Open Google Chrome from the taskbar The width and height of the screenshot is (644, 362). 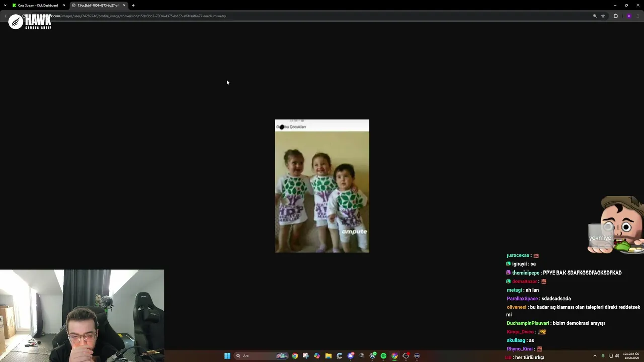tap(295, 356)
